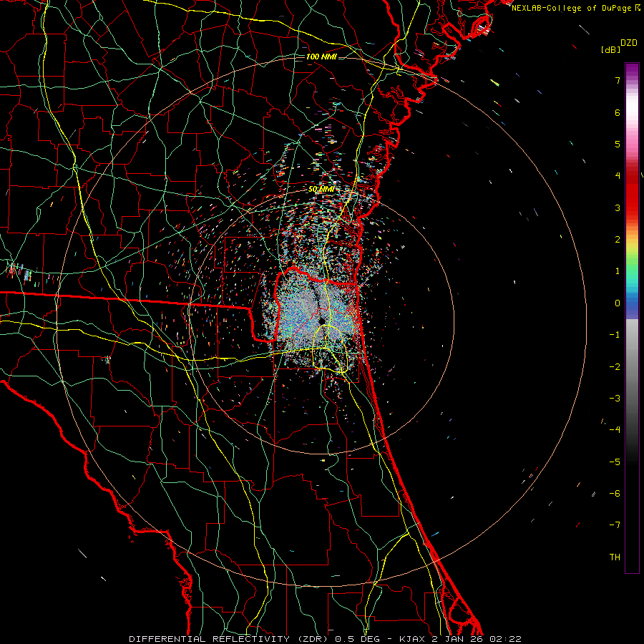
Task: Click the black radar site dot at KJAX
Action: (x=321, y=321)
